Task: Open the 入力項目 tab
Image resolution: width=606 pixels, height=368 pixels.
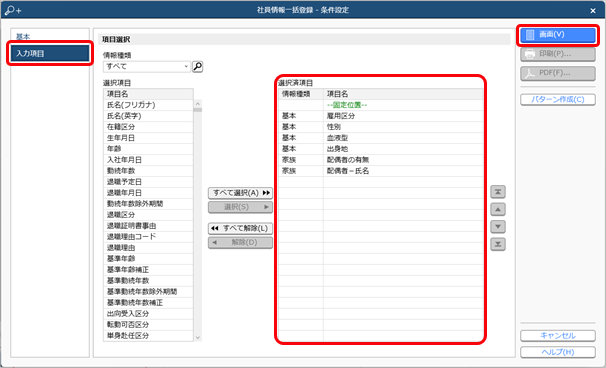Action: point(50,53)
